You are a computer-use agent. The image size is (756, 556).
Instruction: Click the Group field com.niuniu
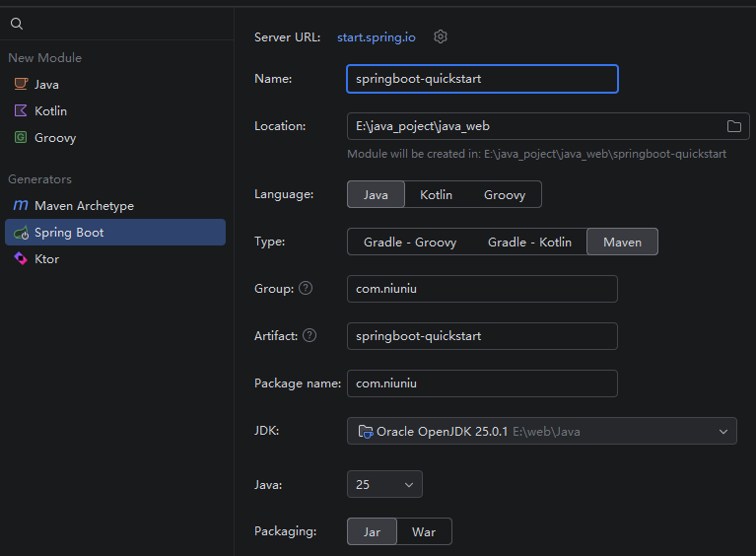482,289
